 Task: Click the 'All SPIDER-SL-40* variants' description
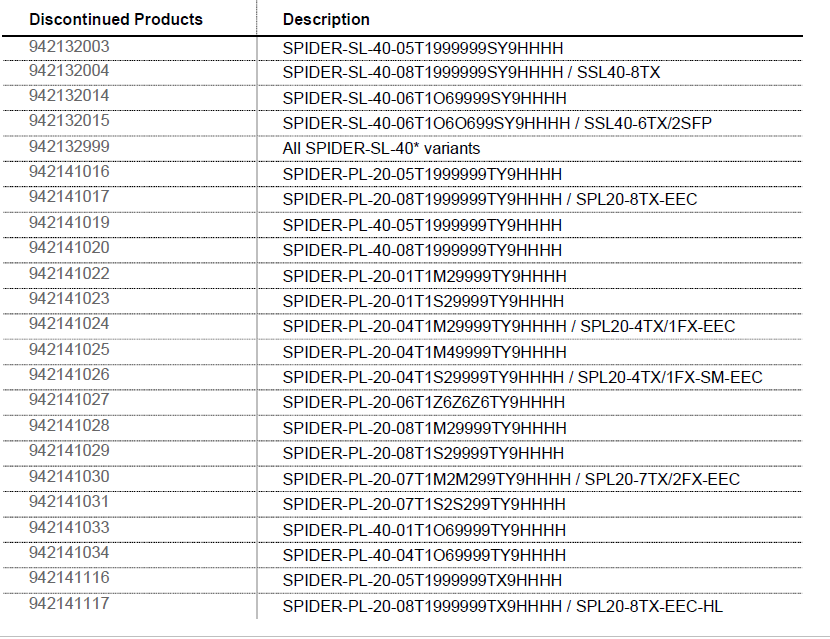(x=381, y=148)
